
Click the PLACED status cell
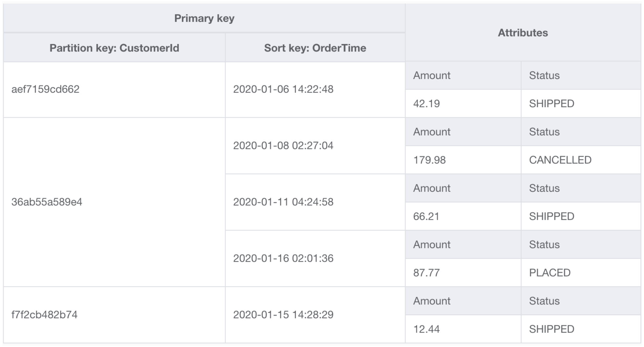click(549, 273)
